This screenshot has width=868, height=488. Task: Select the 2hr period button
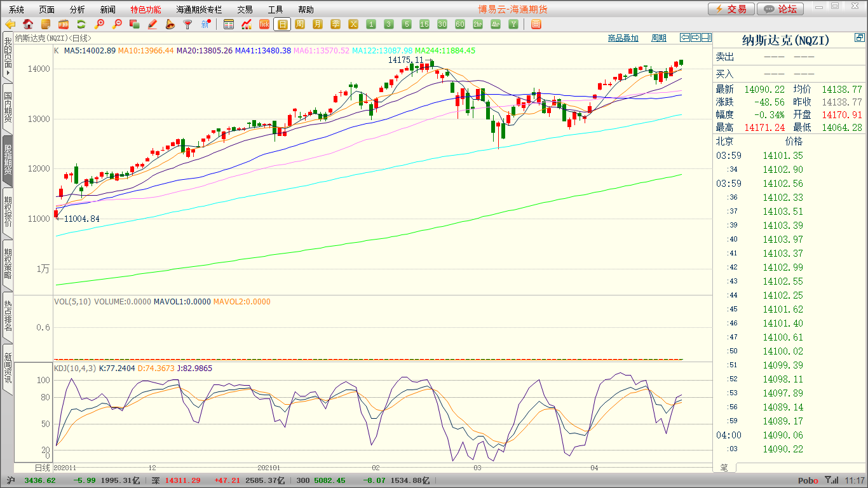coord(478,24)
